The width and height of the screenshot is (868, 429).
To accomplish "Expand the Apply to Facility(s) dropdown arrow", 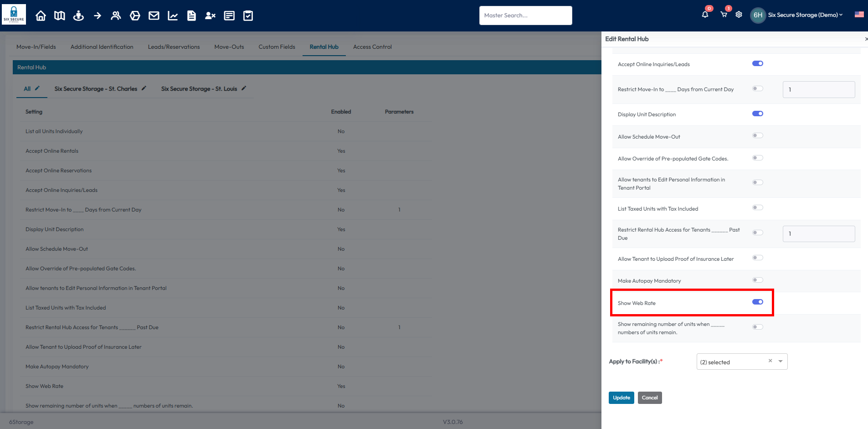I will (x=781, y=362).
